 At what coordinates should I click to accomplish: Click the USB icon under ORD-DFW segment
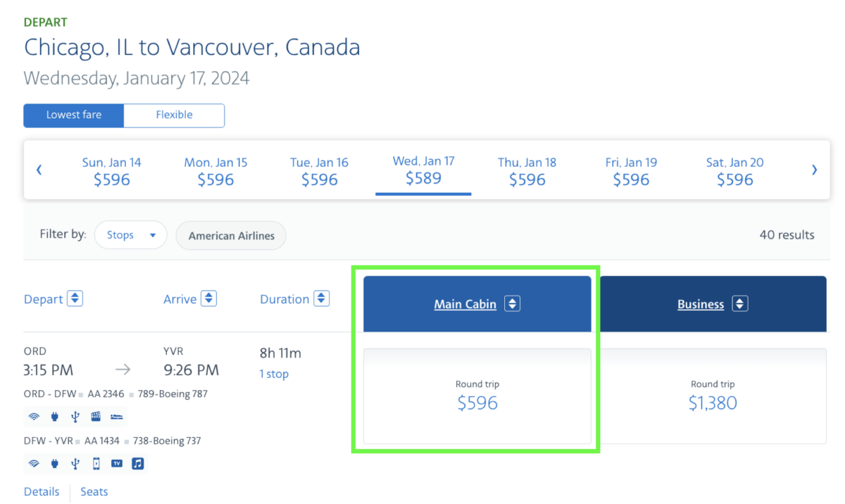pos(75,417)
